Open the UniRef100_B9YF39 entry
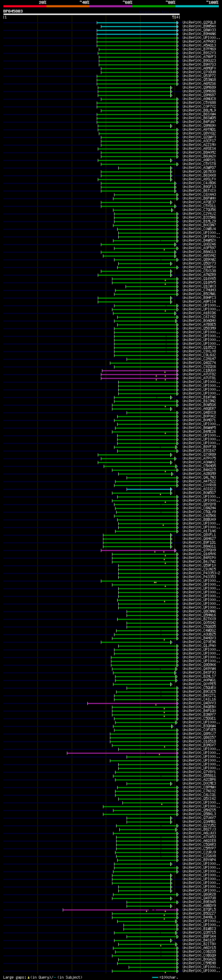The width and height of the screenshot is (222, 980). (199, 447)
